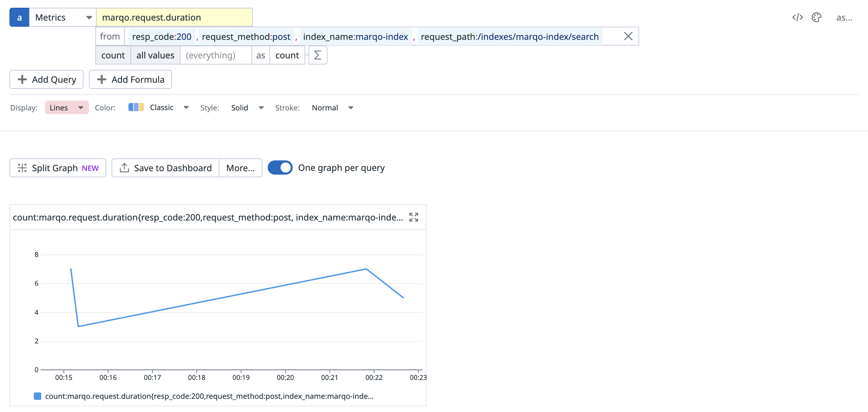Click the Split Graph grid icon

click(x=22, y=168)
